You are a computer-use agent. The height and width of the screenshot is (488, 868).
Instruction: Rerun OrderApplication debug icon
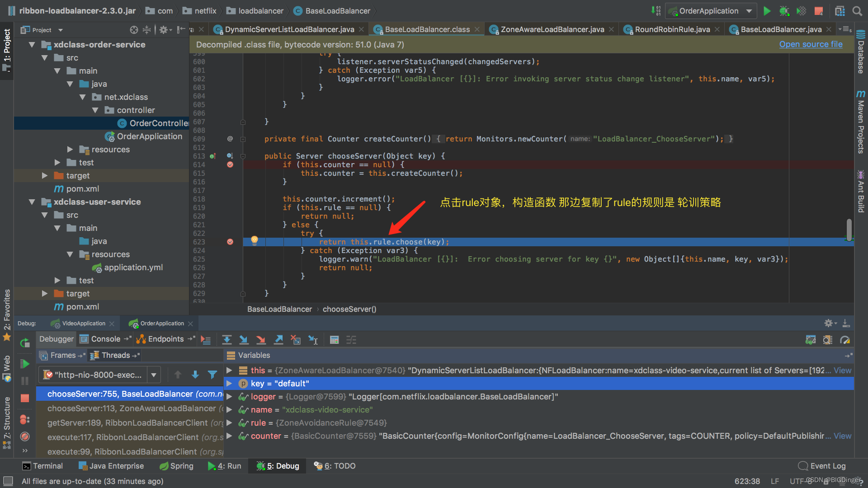pos(25,343)
